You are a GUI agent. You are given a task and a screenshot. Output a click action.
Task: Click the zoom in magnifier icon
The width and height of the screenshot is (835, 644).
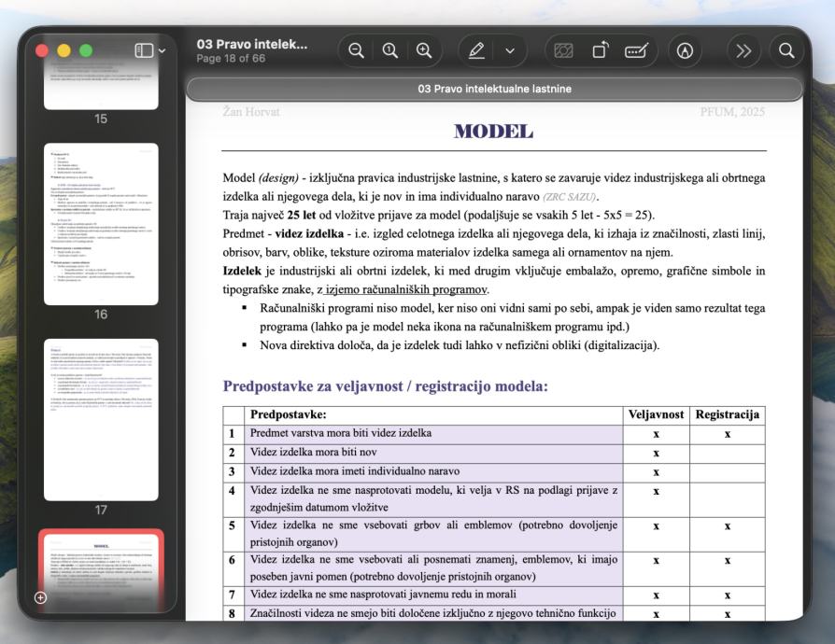424,50
